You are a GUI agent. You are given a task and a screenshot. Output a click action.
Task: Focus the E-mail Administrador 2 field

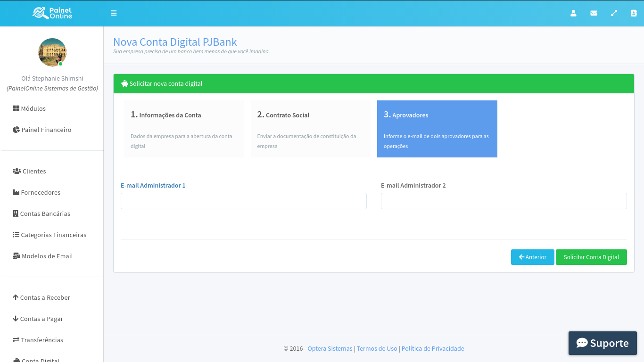pyautogui.click(x=504, y=201)
